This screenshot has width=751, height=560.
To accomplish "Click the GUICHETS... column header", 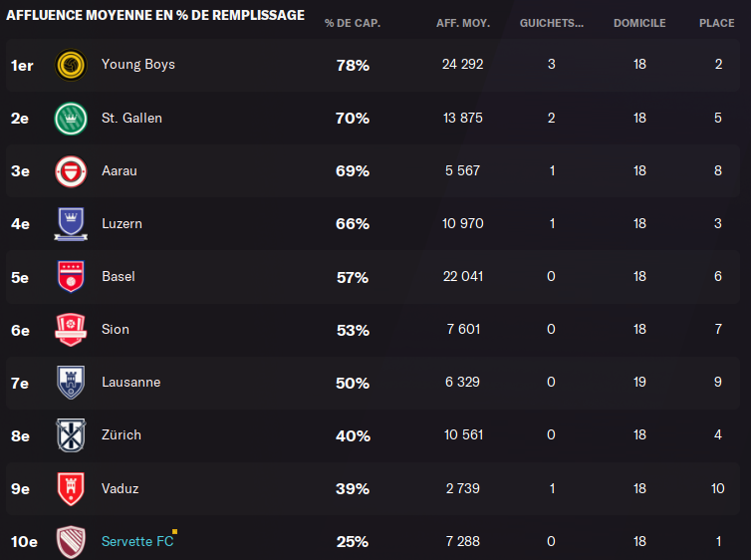I will coord(552,23).
